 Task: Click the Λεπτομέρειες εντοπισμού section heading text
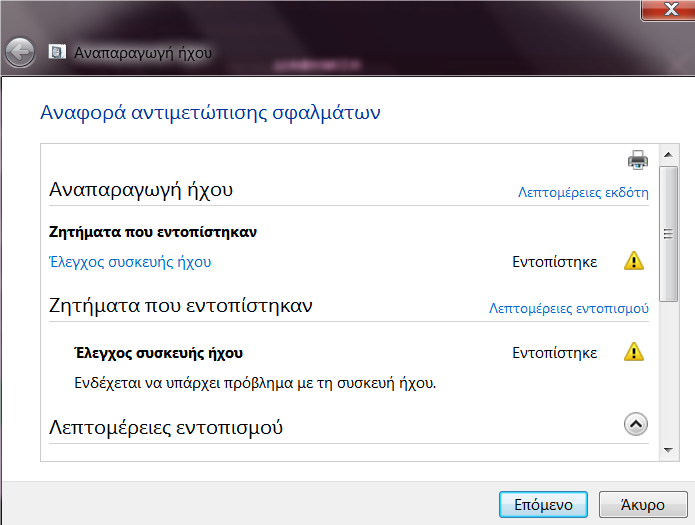(x=165, y=428)
